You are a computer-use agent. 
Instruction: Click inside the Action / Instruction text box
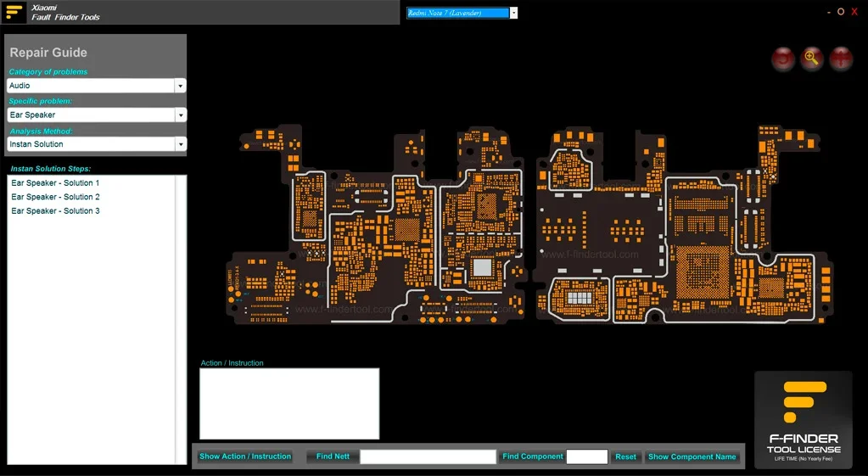click(289, 404)
